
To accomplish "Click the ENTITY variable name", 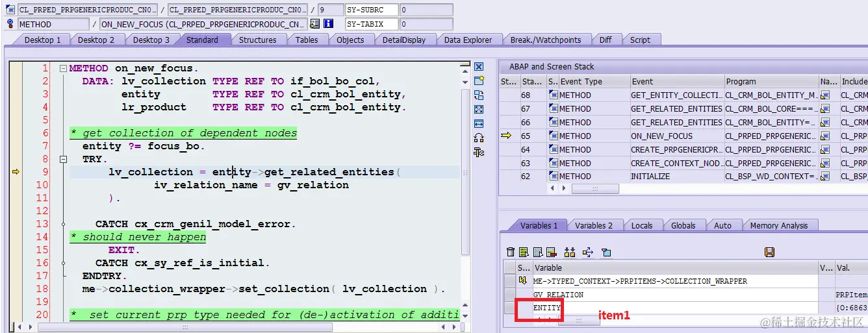I will pos(547,308).
